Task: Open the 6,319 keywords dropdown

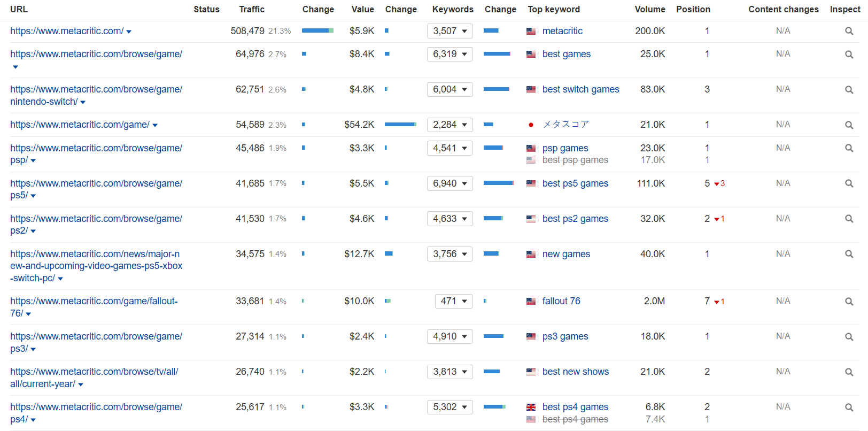Action: pyautogui.click(x=450, y=54)
